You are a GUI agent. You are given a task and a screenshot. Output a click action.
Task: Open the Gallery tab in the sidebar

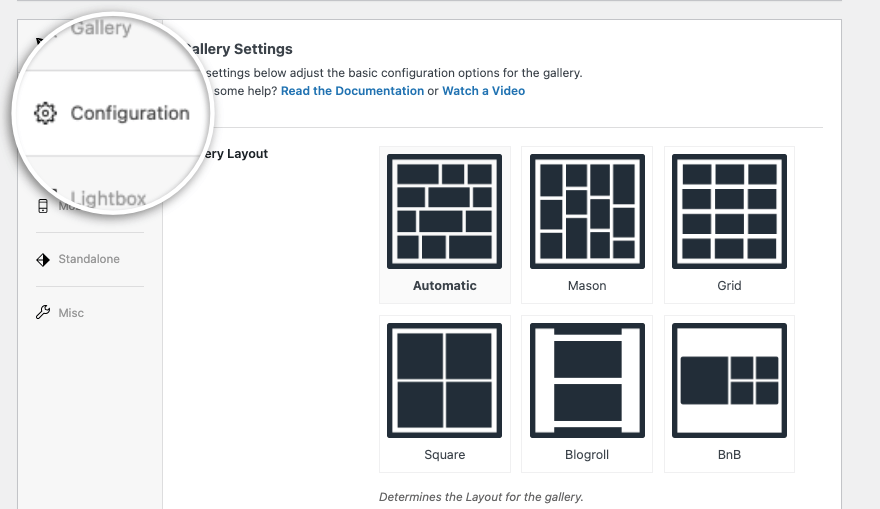[101, 28]
